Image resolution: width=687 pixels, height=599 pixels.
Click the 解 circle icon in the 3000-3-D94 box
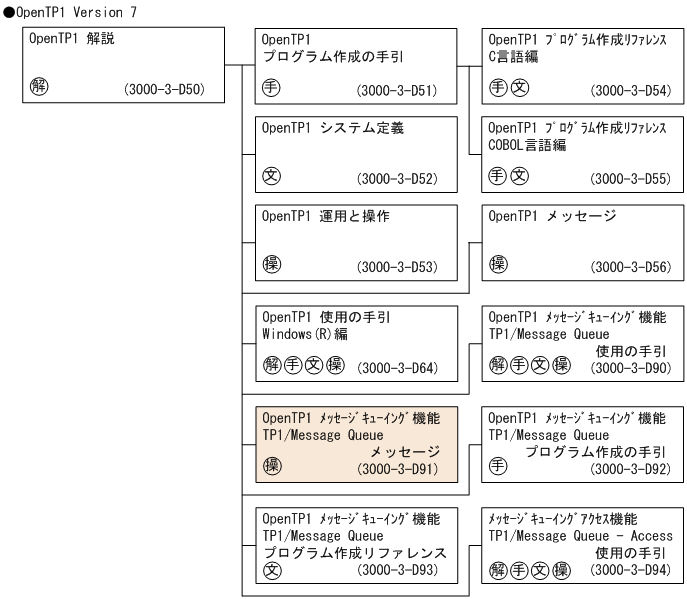pyautogui.click(x=498, y=571)
